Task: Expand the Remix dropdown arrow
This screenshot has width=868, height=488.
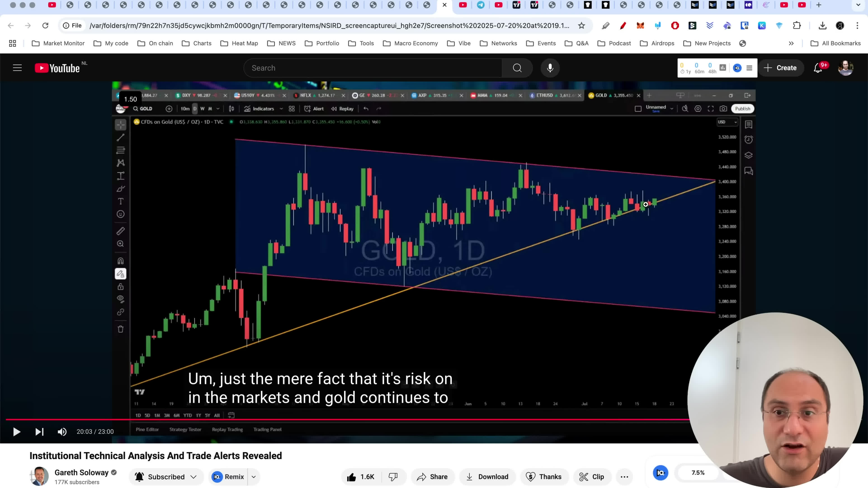Action: click(x=254, y=476)
